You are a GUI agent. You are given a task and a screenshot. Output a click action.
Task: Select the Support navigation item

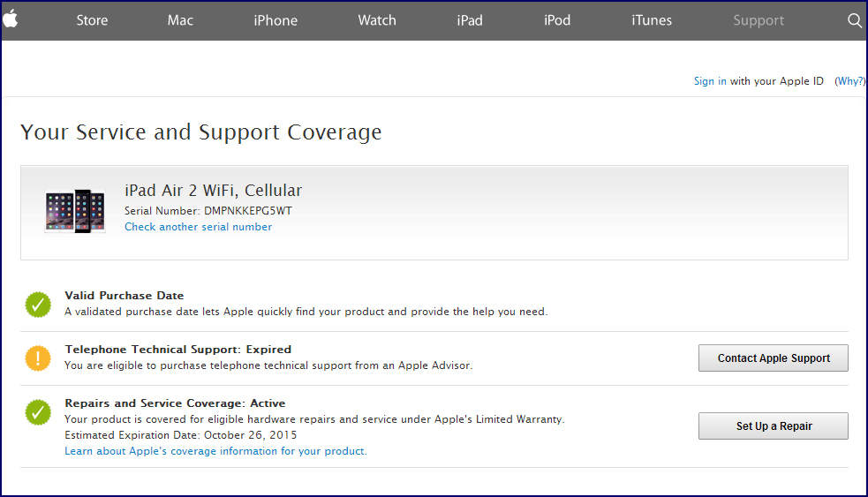759,20
